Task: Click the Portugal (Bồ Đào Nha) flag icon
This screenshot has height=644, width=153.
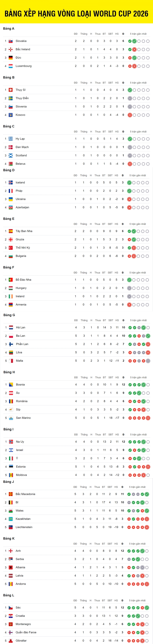Action: click(x=11, y=280)
